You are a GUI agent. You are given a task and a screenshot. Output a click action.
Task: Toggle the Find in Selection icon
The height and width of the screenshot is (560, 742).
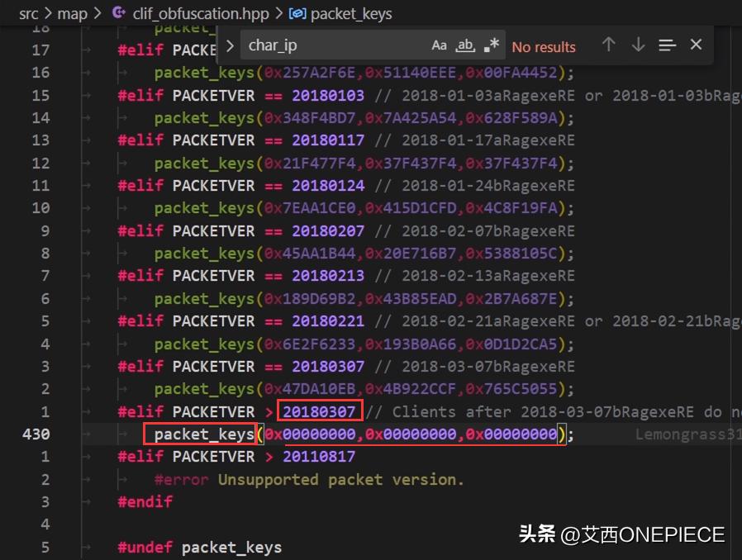coord(667,45)
